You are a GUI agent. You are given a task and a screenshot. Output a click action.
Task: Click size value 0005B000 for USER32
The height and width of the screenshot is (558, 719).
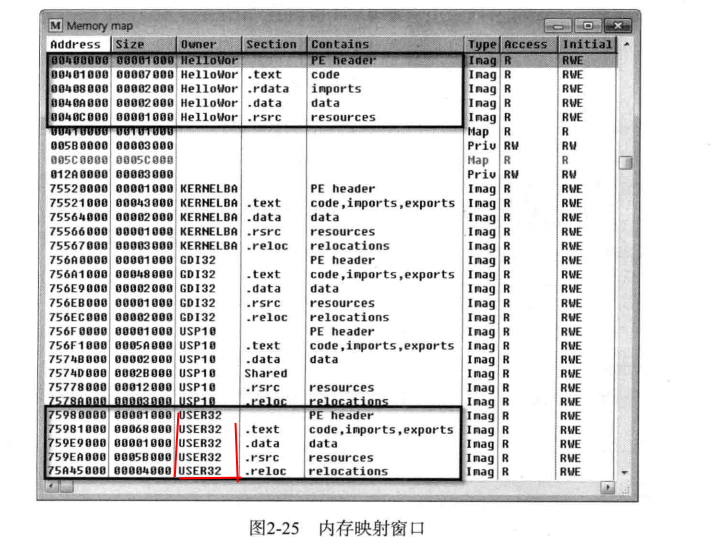(143, 458)
